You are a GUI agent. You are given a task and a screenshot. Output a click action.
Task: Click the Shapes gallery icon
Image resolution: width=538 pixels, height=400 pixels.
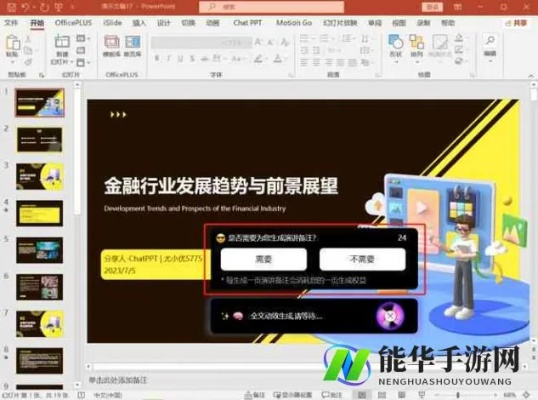pyautogui.click(x=396, y=42)
